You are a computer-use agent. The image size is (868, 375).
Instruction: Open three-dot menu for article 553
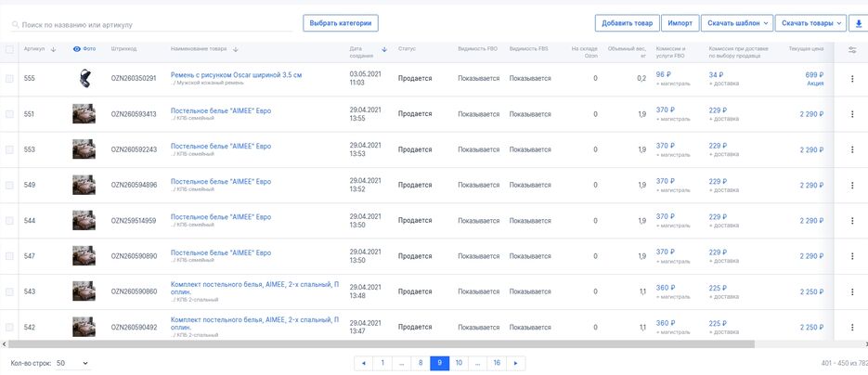[x=852, y=149]
